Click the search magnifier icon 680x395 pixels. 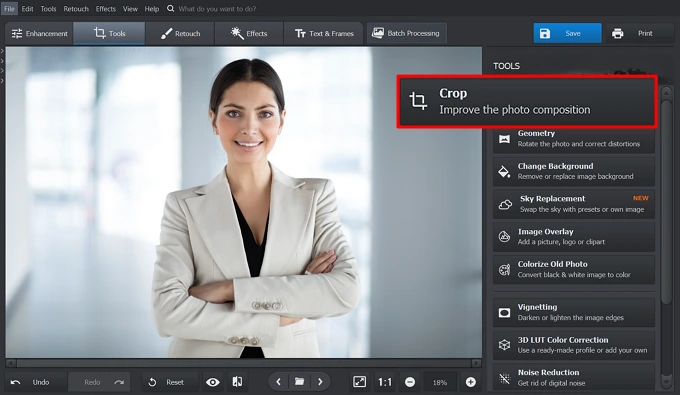pos(170,9)
